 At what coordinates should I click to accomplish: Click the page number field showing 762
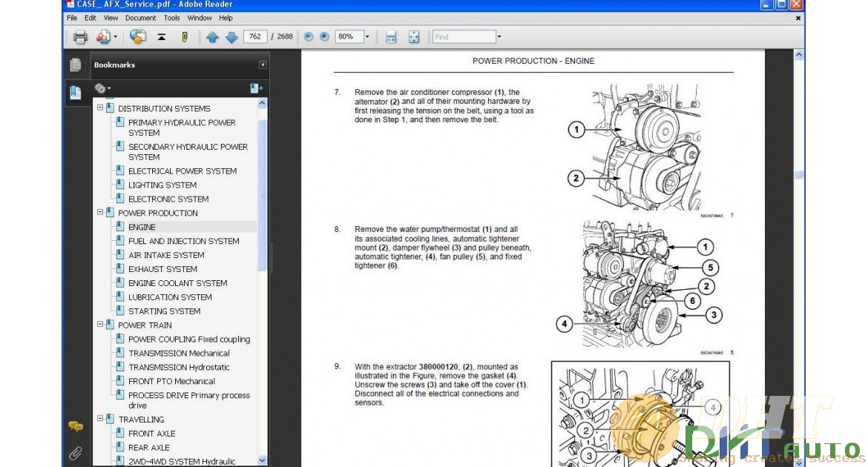tap(255, 36)
